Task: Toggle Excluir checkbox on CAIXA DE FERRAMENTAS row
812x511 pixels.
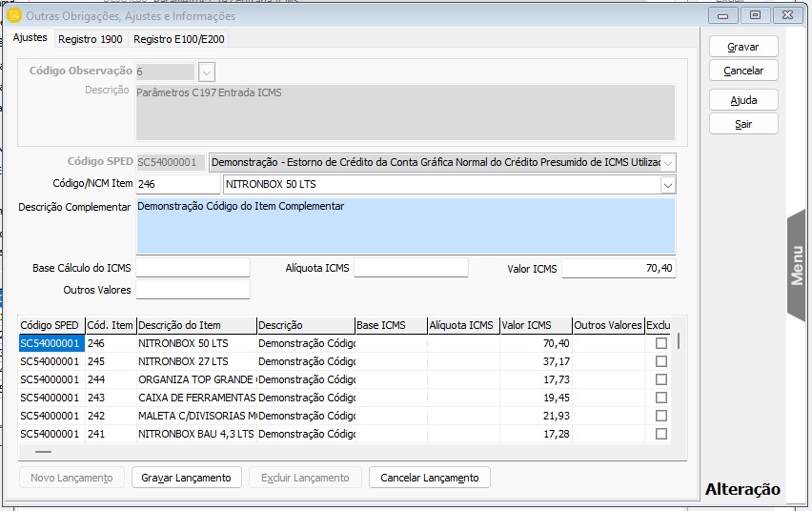Action: click(661, 398)
